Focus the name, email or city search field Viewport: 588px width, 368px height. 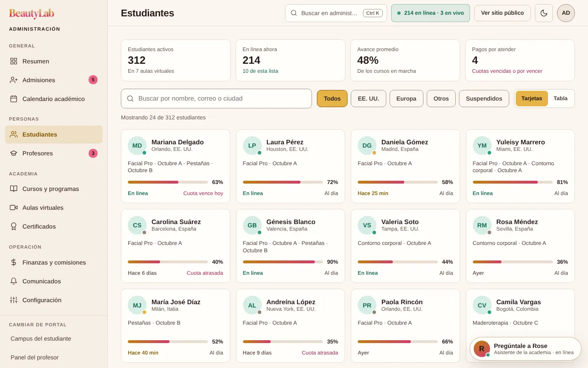(216, 99)
